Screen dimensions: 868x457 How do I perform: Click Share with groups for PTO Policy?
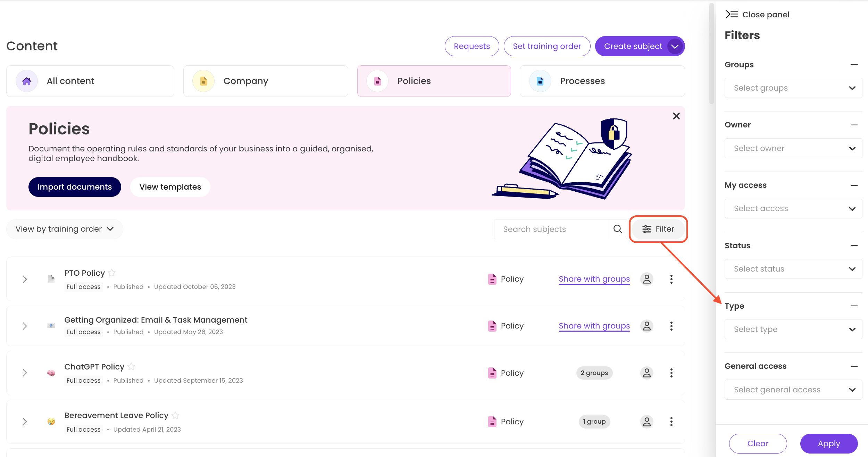pyautogui.click(x=594, y=279)
